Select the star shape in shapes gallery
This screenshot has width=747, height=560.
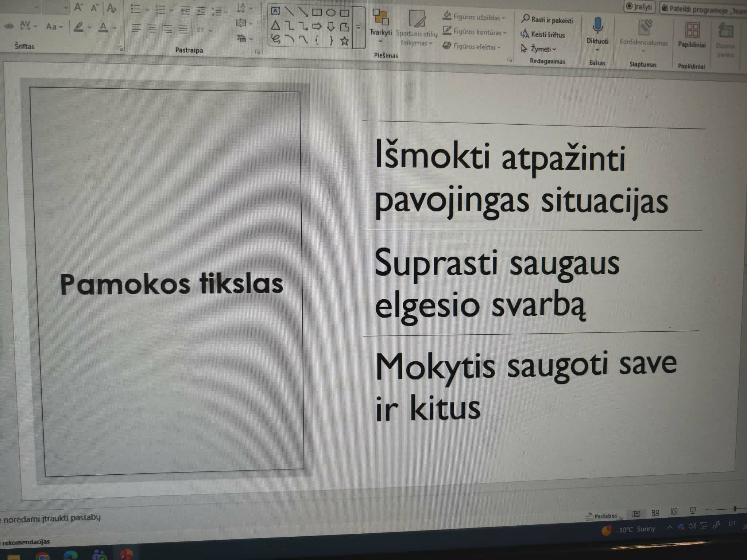tap(344, 41)
